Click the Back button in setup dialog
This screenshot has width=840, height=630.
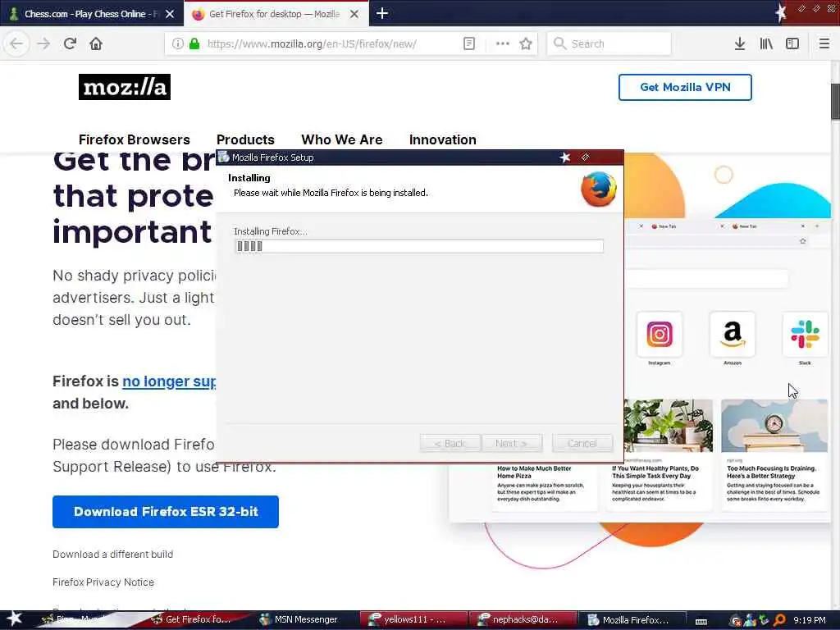point(450,444)
